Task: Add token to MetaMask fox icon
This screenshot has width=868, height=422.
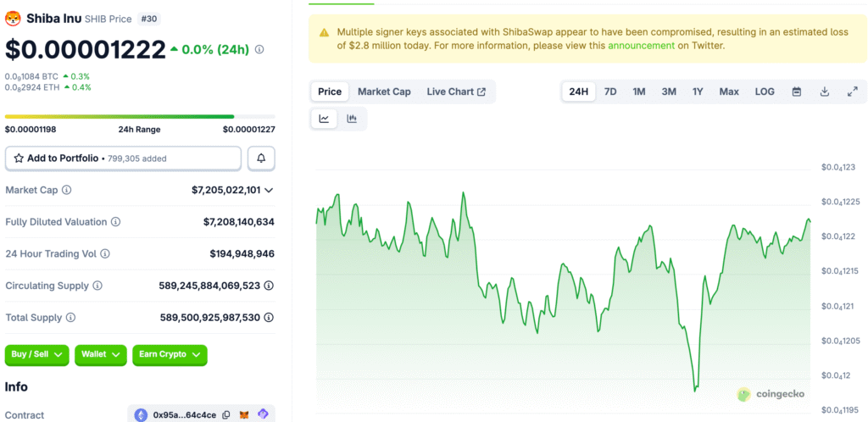Action: pyautogui.click(x=243, y=415)
